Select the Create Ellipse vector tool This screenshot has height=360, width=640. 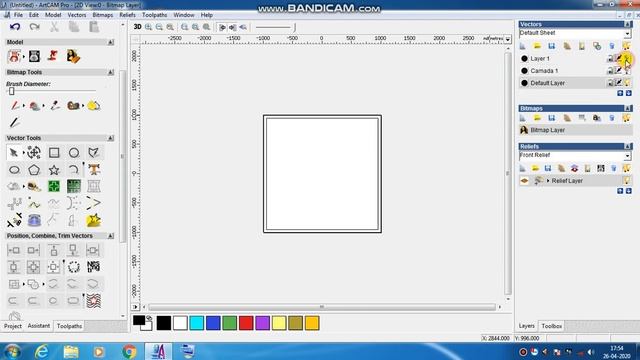[x=14, y=169]
